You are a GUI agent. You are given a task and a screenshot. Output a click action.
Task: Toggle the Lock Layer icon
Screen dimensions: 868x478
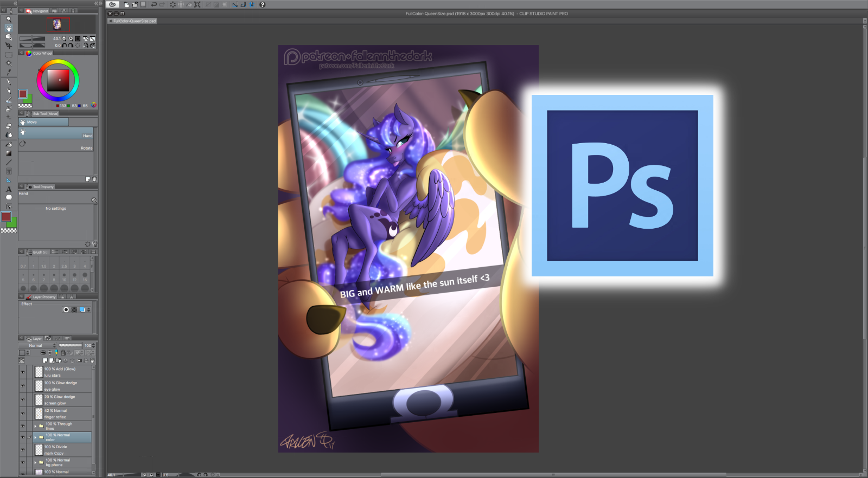63,353
